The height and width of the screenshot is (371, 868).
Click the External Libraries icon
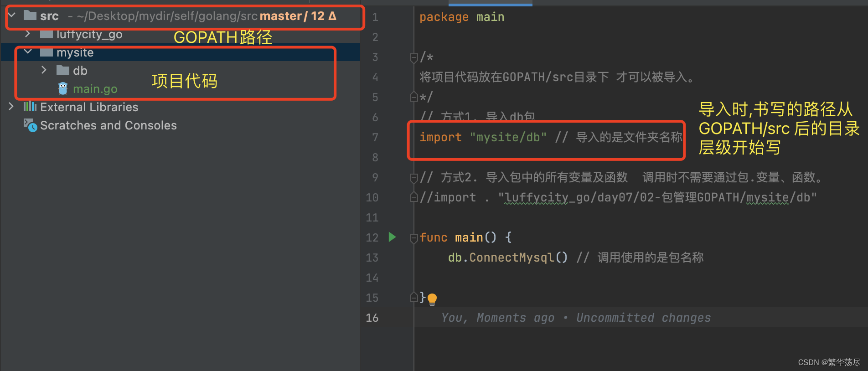click(x=30, y=107)
